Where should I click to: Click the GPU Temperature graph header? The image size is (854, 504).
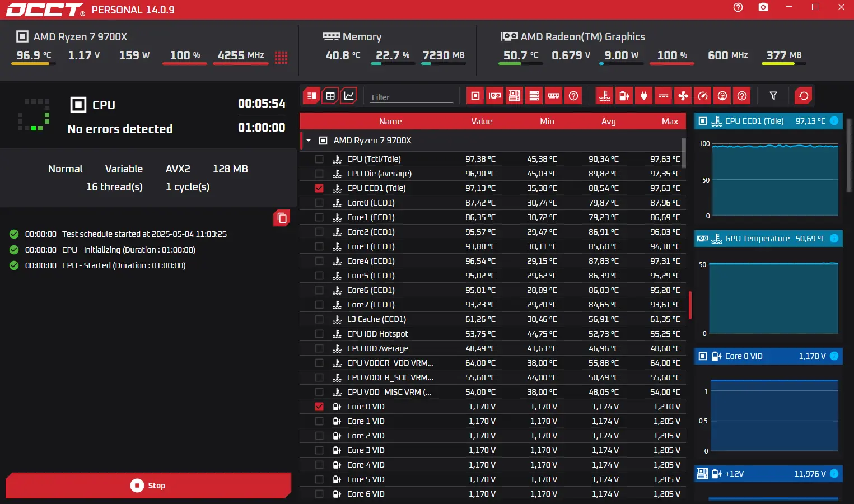768,239
